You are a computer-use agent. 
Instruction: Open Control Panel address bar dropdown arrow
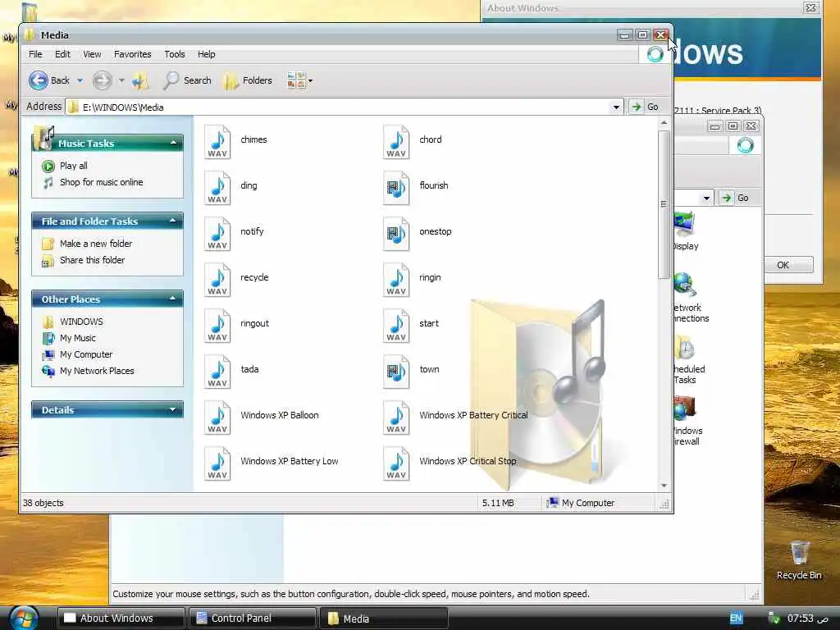pos(706,199)
